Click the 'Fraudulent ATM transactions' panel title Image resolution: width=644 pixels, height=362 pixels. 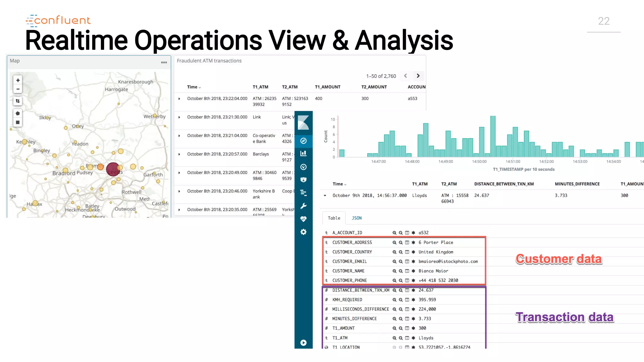pyautogui.click(x=209, y=61)
